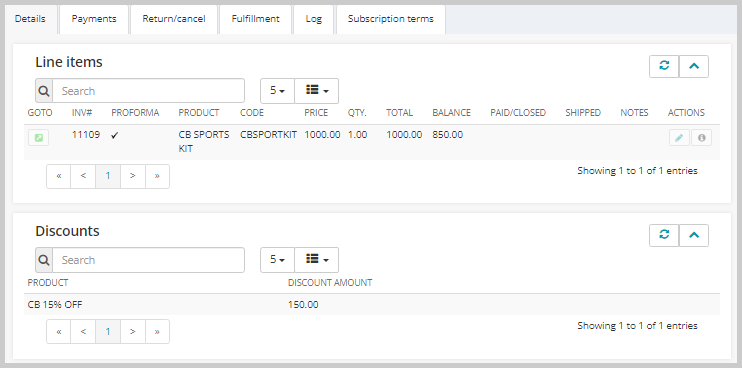Show info for the CB SPORTS KIT line item

pyautogui.click(x=701, y=138)
